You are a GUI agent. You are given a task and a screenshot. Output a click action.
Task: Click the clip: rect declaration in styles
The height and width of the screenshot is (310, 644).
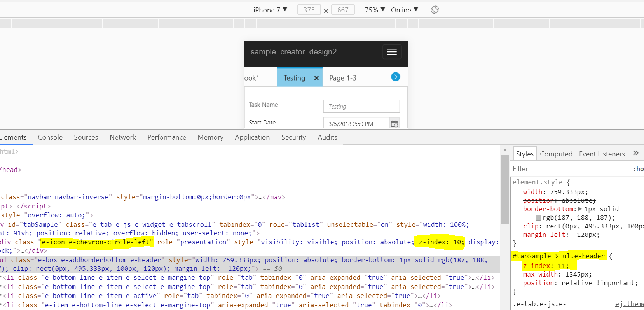click(x=583, y=226)
